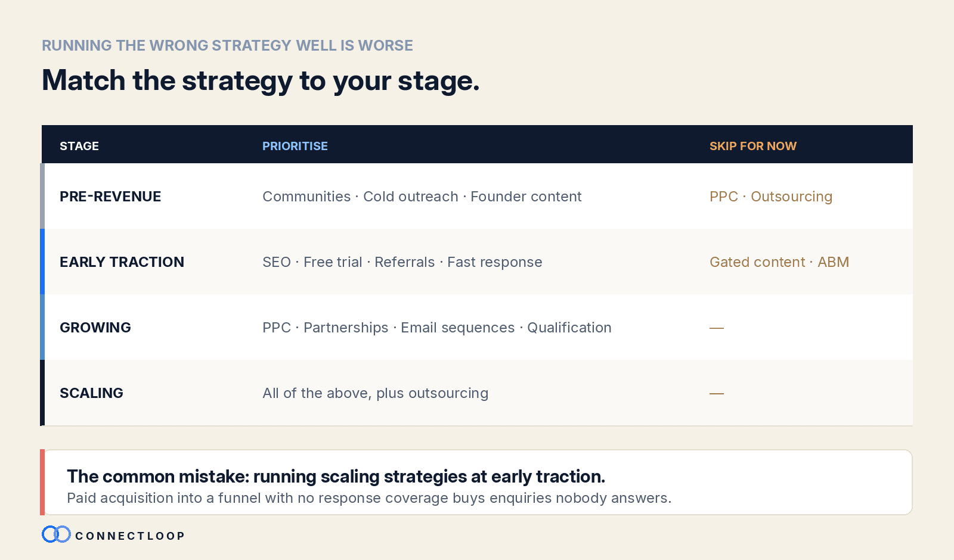Click 'Gated content · ABM' skip entry
This screenshot has width=954, height=560.
click(779, 262)
